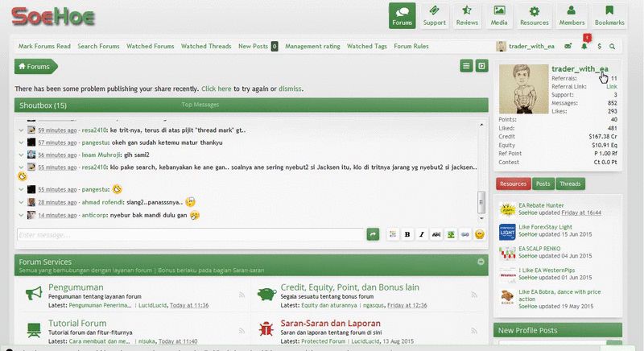The width and height of the screenshot is (644, 351).
Task: Click the search magnifier icon
Action: click(x=613, y=47)
